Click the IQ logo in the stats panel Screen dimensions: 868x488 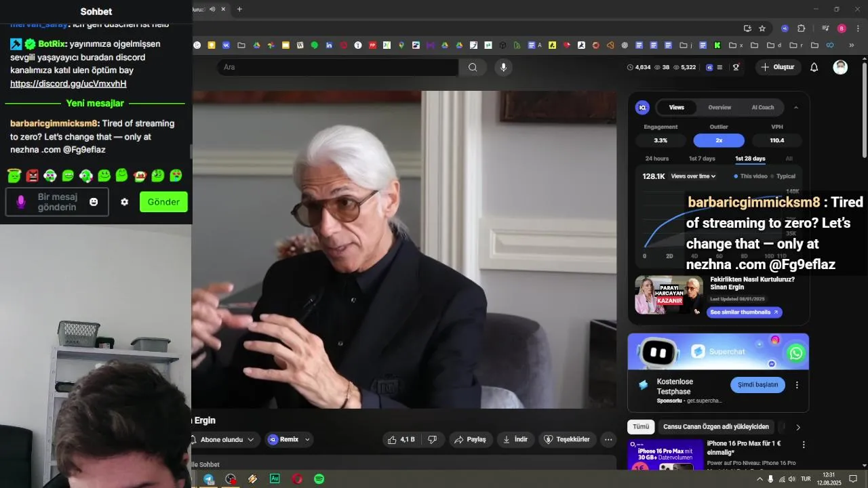tap(642, 107)
